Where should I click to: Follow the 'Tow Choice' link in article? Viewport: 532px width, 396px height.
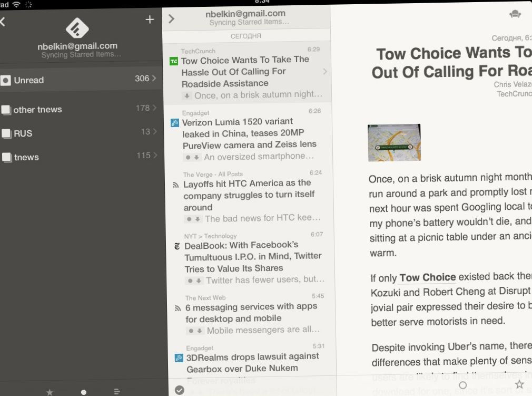[x=428, y=277]
